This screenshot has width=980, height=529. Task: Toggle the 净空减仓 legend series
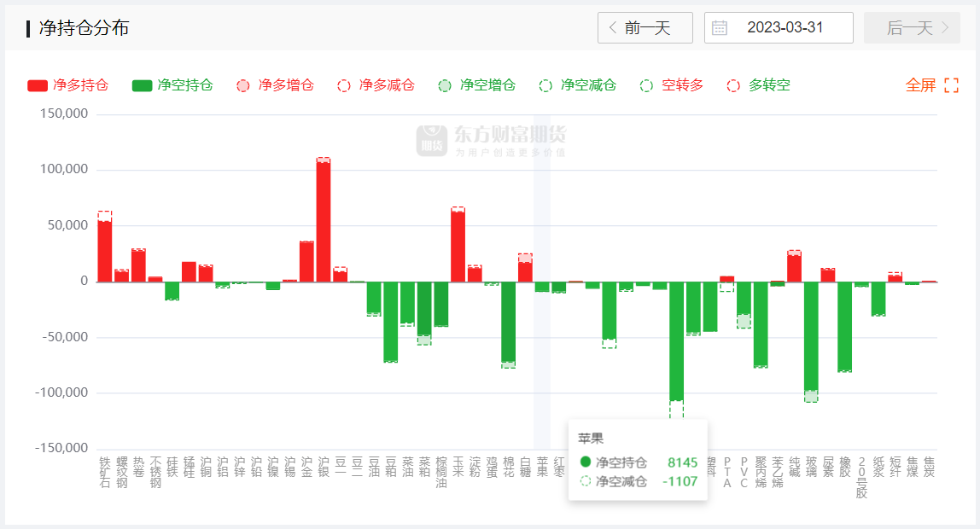pos(577,85)
